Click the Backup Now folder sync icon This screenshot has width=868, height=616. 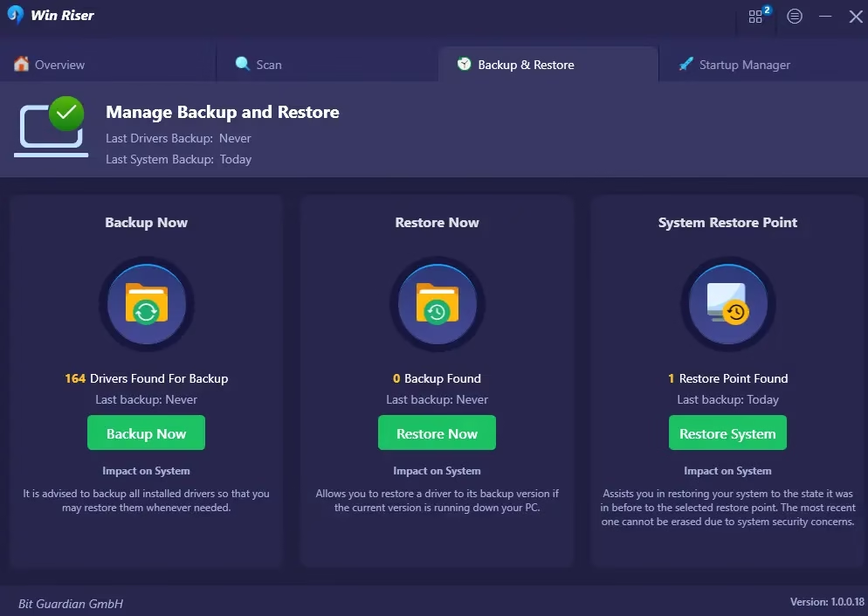click(x=146, y=303)
